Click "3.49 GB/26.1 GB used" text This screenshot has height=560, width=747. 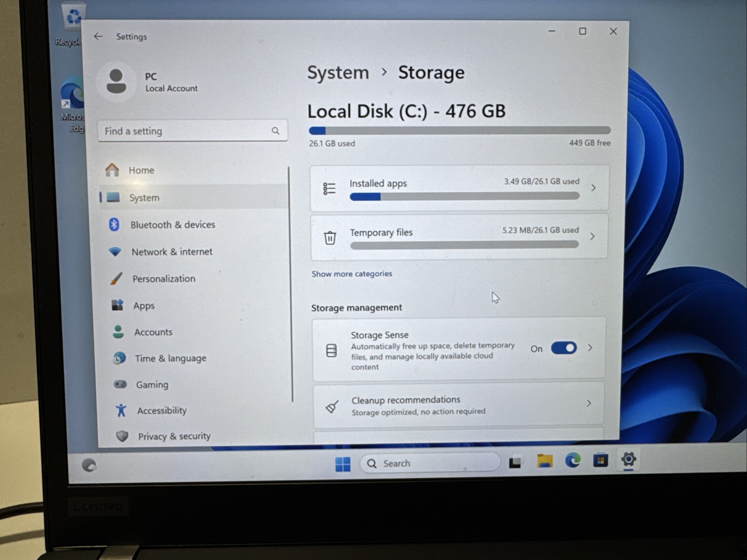pyautogui.click(x=541, y=181)
